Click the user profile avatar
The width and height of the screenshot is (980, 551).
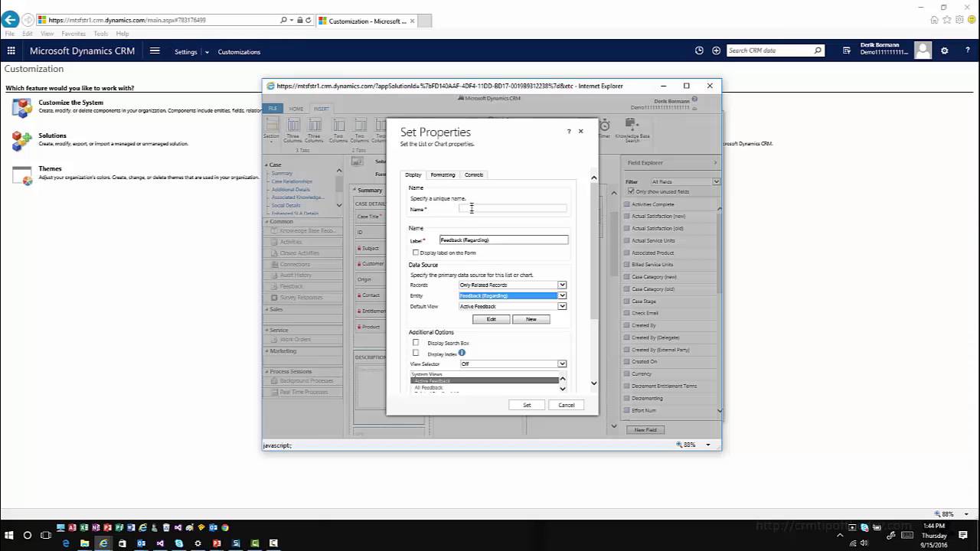(923, 51)
